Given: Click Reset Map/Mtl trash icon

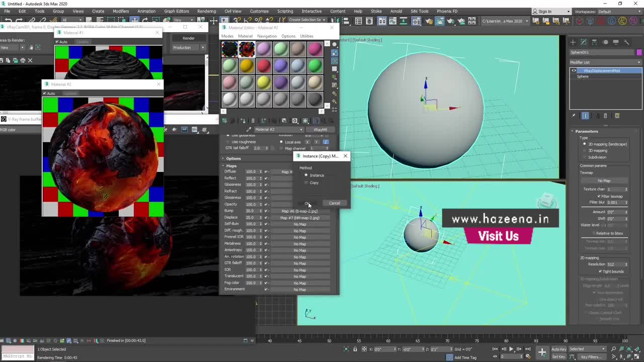Looking at the screenshot, I should 253,121.
